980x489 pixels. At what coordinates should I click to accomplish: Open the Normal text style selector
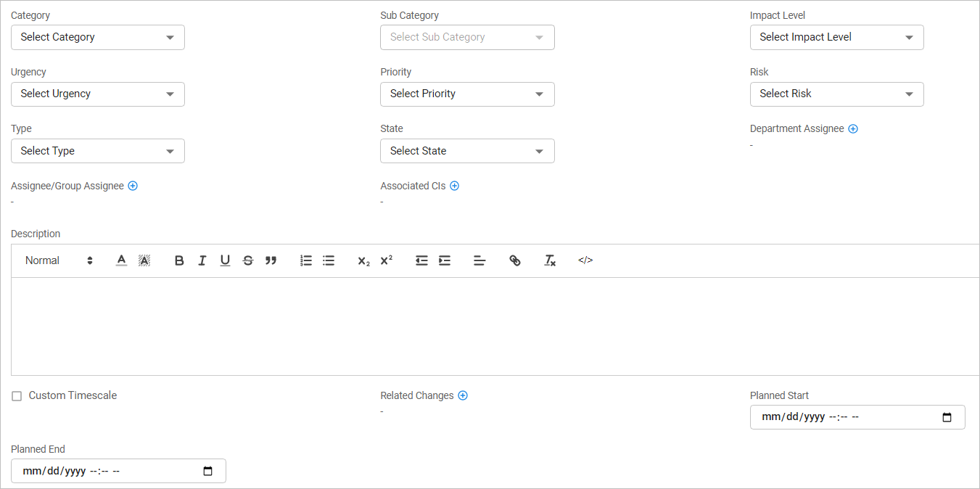pos(59,260)
